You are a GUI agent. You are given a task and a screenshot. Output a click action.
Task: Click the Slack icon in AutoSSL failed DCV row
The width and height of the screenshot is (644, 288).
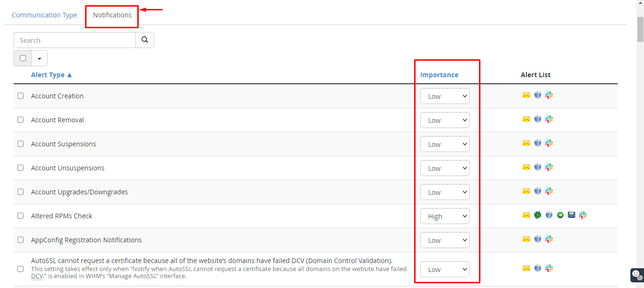point(549,268)
